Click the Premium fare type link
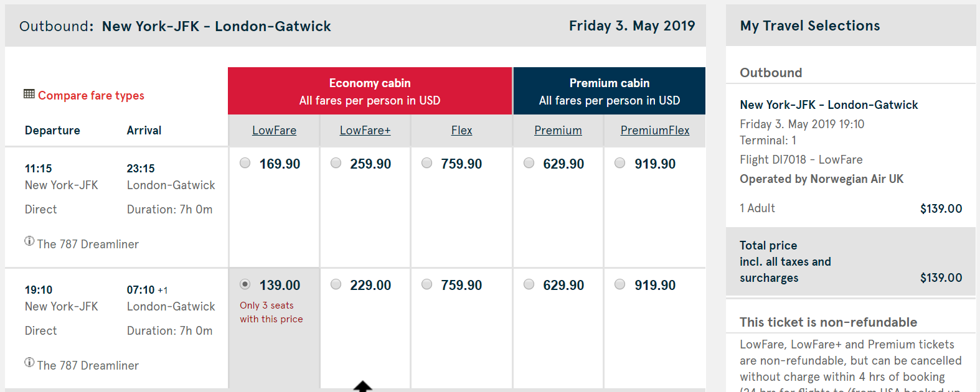 pos(558,131)
